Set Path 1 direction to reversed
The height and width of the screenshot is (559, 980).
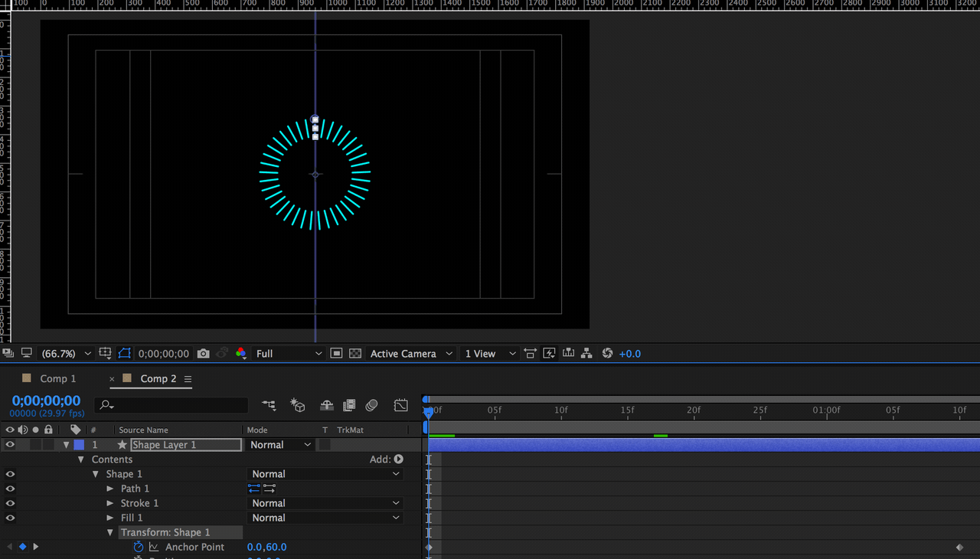pyautogui.click(x=269, y=488)
